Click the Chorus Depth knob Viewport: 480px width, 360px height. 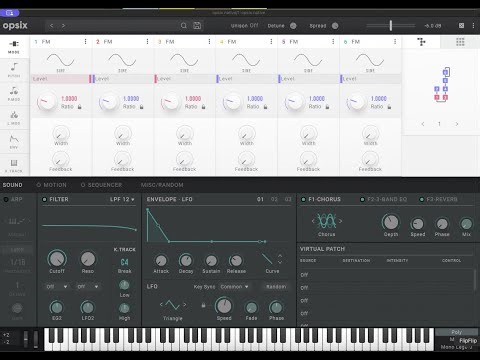[391, 222]
